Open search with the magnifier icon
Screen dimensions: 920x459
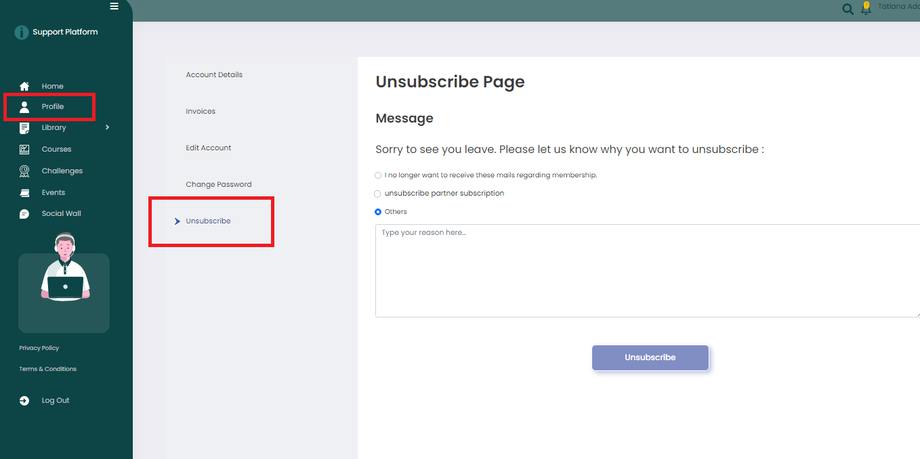848,9
